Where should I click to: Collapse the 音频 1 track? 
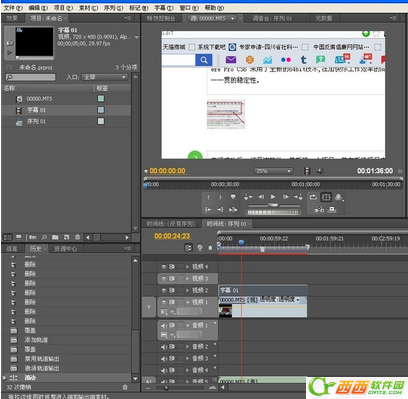[187, 325]
